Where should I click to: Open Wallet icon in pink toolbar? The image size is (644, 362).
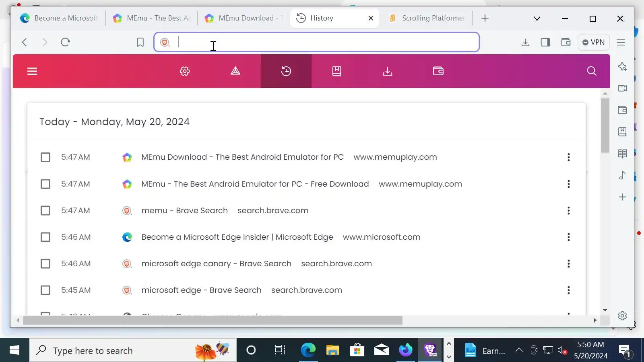pyautogui.click(x=438, y=71)
